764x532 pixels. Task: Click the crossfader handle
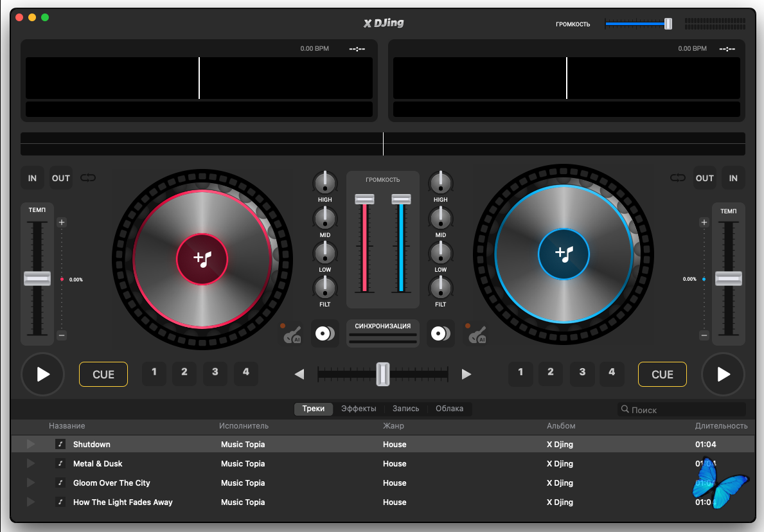(383, 374)
